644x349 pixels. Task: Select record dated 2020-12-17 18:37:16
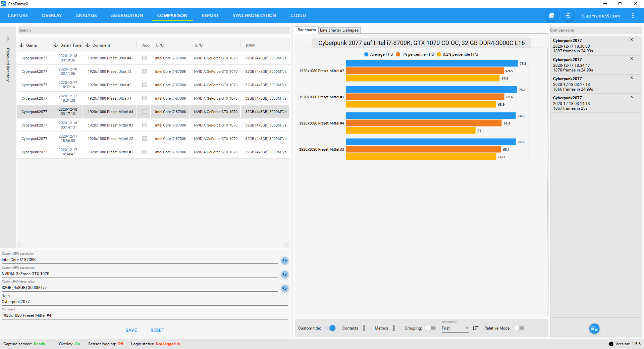(x=153, y=85)
